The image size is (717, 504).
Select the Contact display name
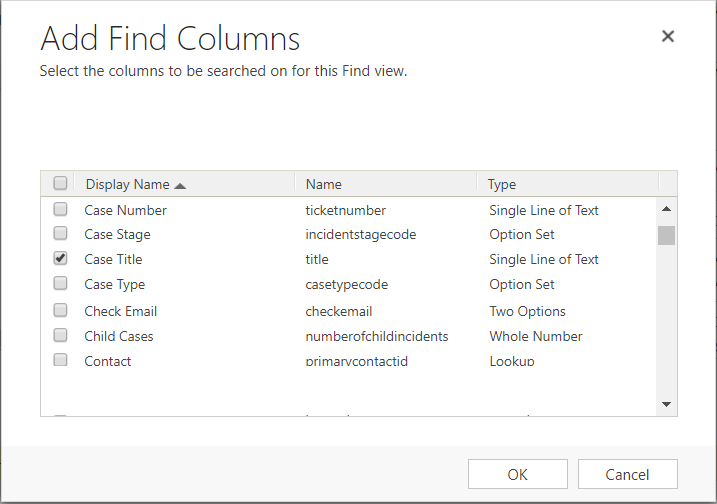[108, 361]
